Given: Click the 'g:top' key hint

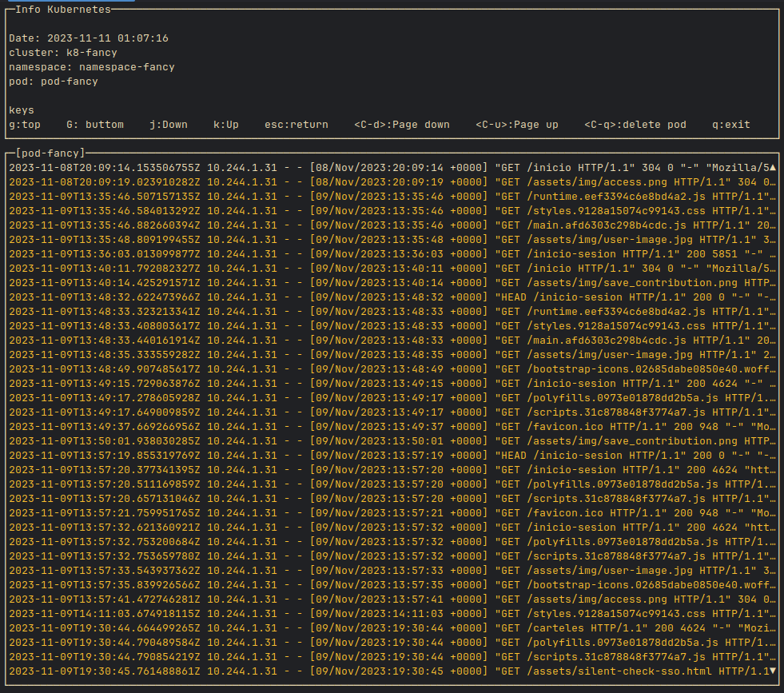Looking at the screenshot, I should point(25,125).
